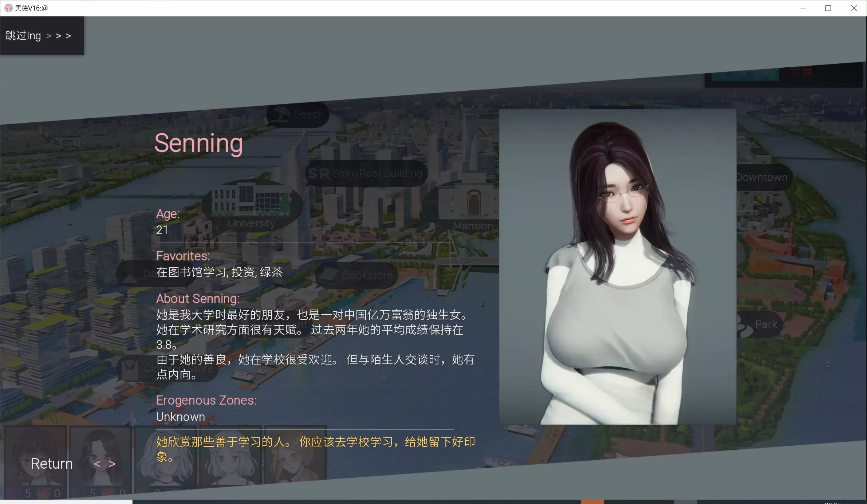Click the Senning character portrait image
The width and height of the screenshot is (867, 504).
[617, 267]
